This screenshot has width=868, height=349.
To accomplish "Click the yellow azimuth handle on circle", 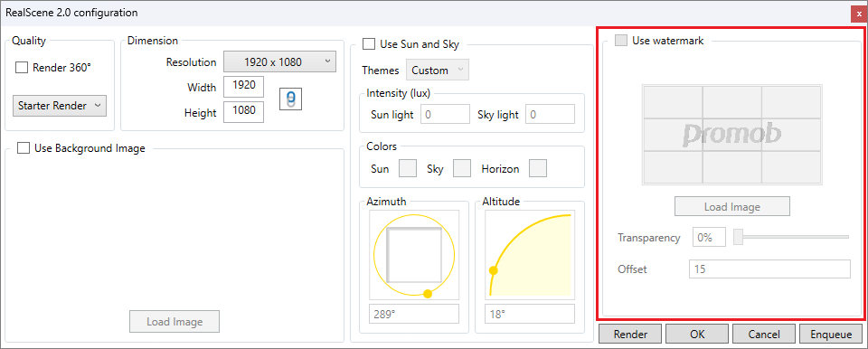I will click(x=428, y=294).
